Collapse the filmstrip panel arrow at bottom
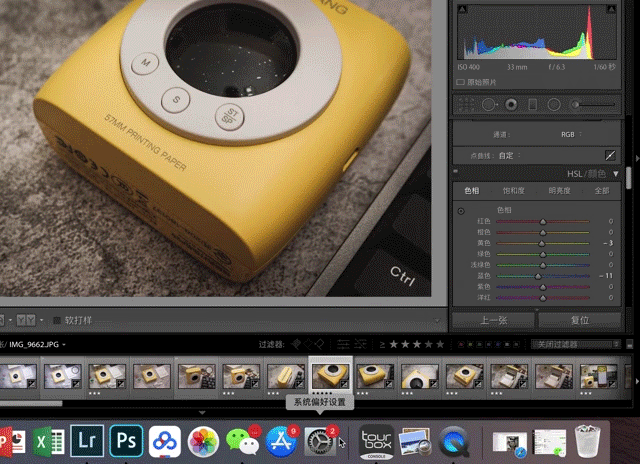The image size is (640, 464). (x=202, y=413)
